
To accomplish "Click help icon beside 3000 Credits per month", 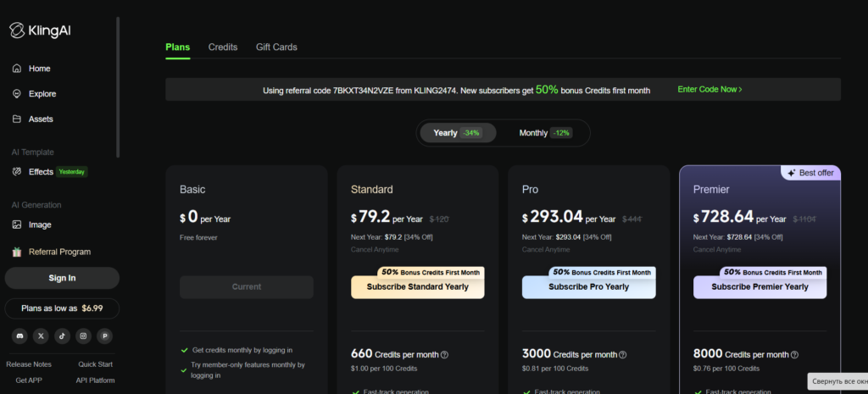I will (623, 355).
